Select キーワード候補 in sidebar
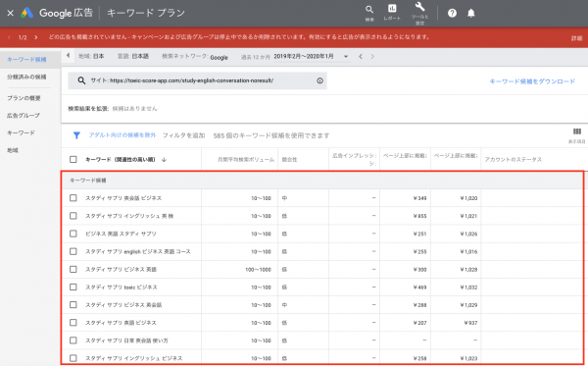Viewport: 588px width, 366px height. tap(26, 59)
